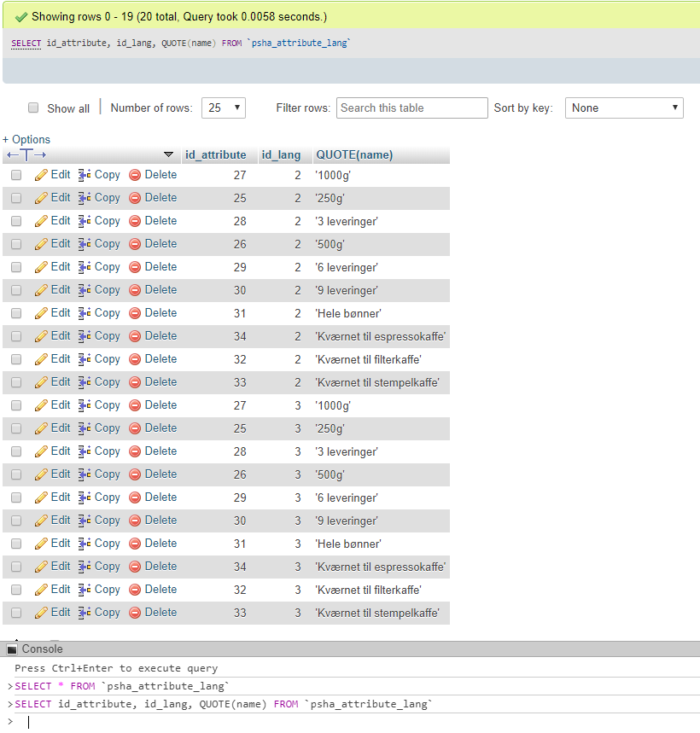Select the row checkbox for 'Hele bønner' lang 2
Image resolution: width=700 pixels, height=733 pixels.
point(16,313)
